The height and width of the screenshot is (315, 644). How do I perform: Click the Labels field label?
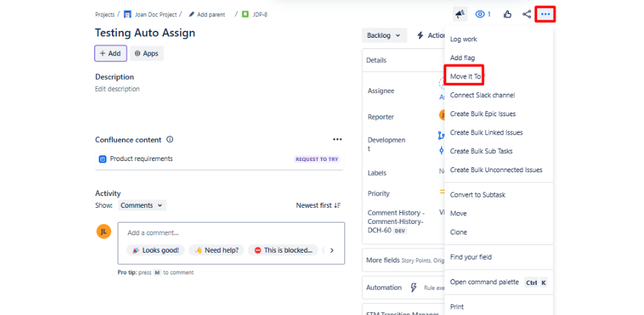(x=377, y=173)
